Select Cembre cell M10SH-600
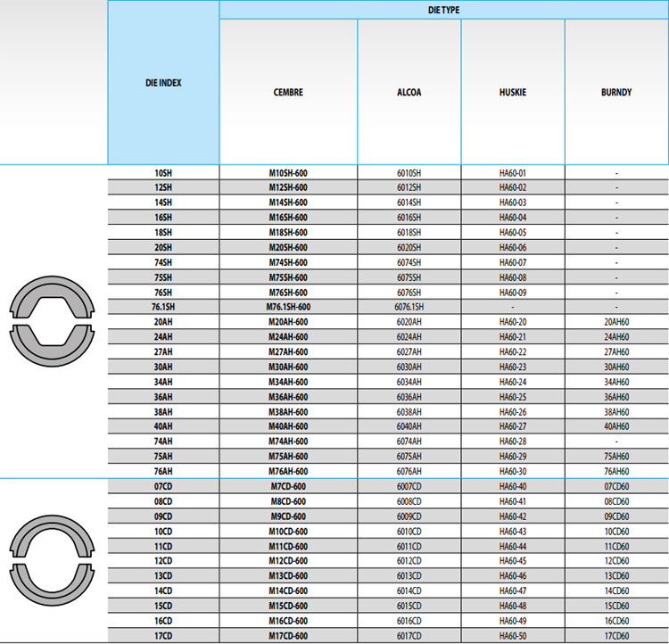Viewport: 669px width, 644px height. click(288, 173)
